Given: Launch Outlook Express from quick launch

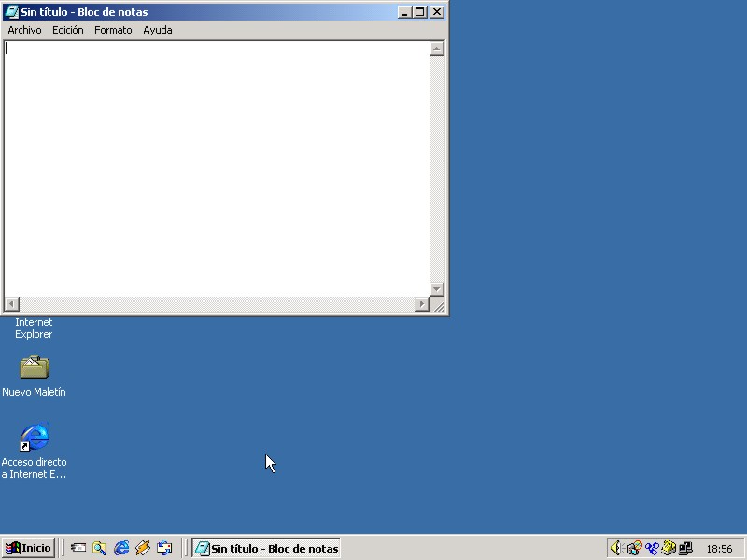Looking at the screenshot, I should (164, 548).
